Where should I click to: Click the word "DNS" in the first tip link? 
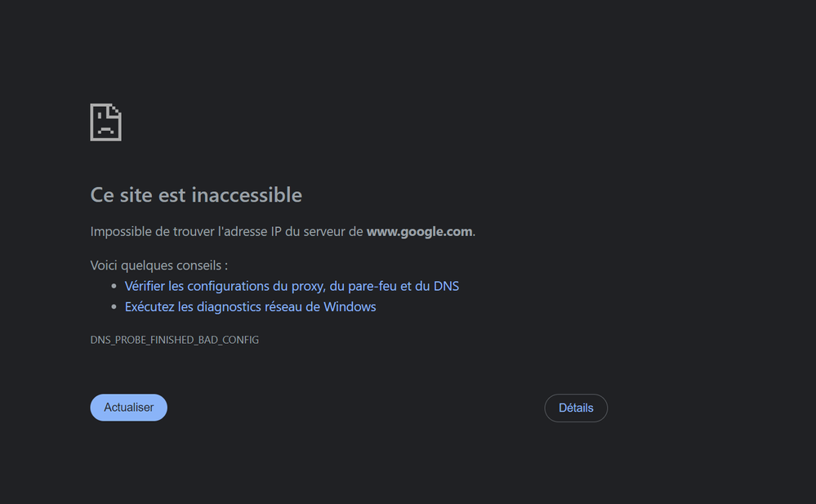tap(446, 286)
